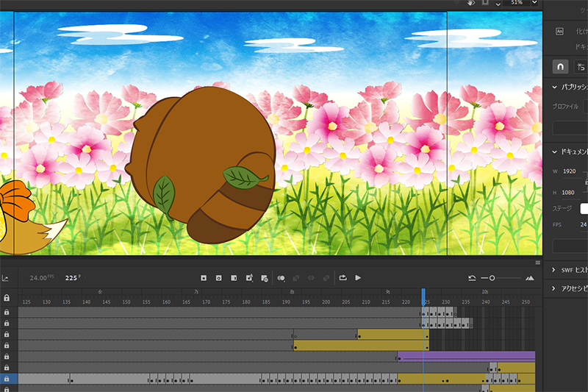Toggle the Loop playback icon
Image resolution: width=588 pixels, height=392 pixels.
point(343,278)
